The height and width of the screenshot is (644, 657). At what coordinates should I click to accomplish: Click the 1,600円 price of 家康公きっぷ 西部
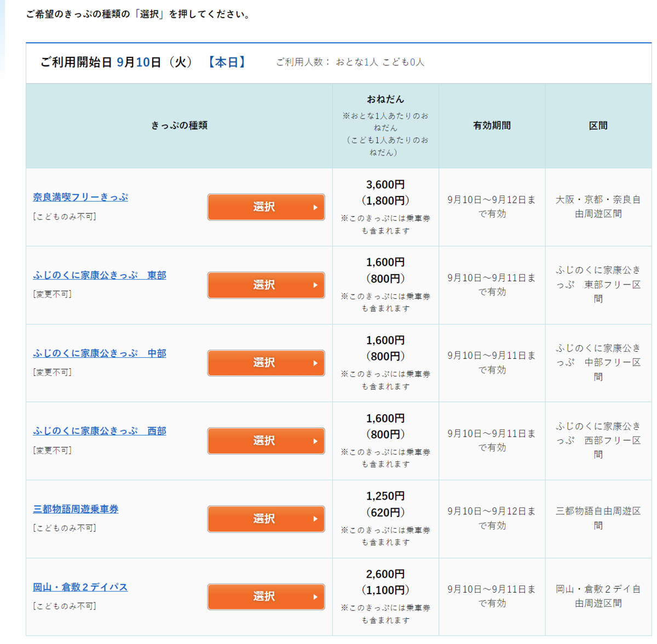[385, 419]
